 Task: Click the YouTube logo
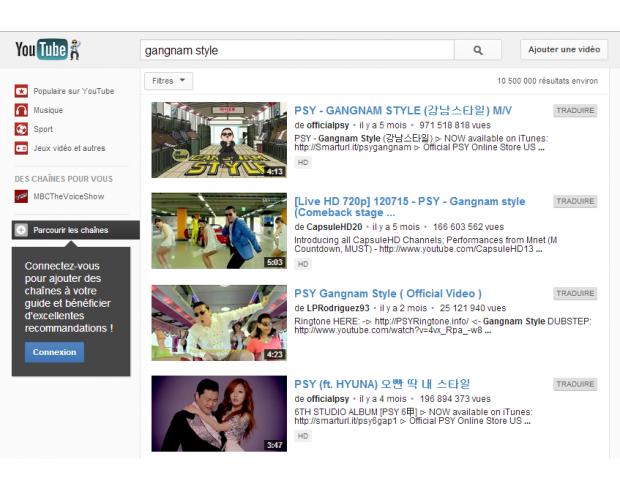(x=48, y=49)
